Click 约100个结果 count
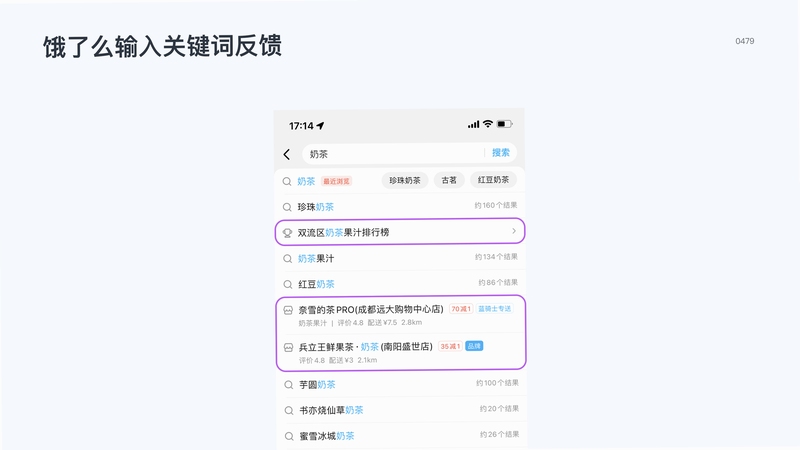This screenshot has height=450, width=800. 497,383
